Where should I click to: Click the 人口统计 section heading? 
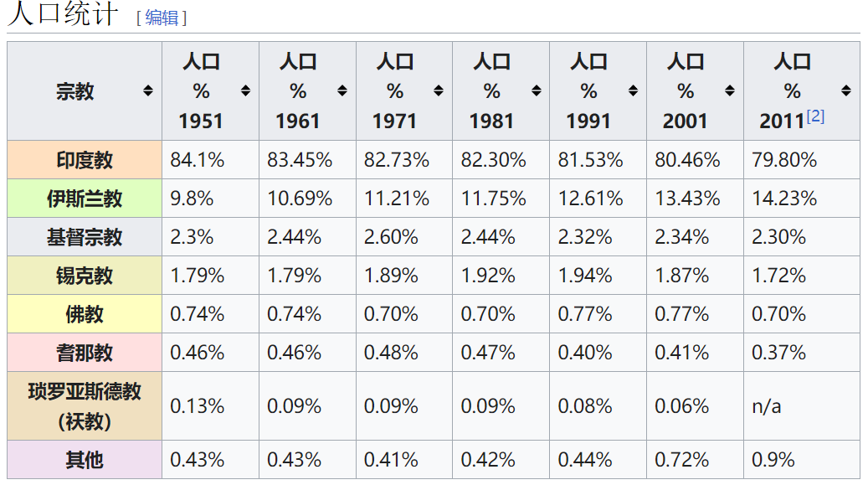tap(63, 15)
